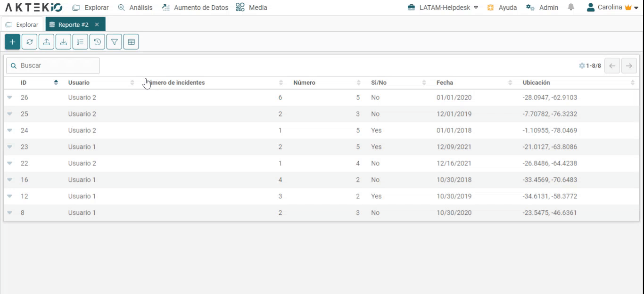Click location -7.70782, -76.3232
Viewport: 644px width, 294px height.
pos(550,114)
